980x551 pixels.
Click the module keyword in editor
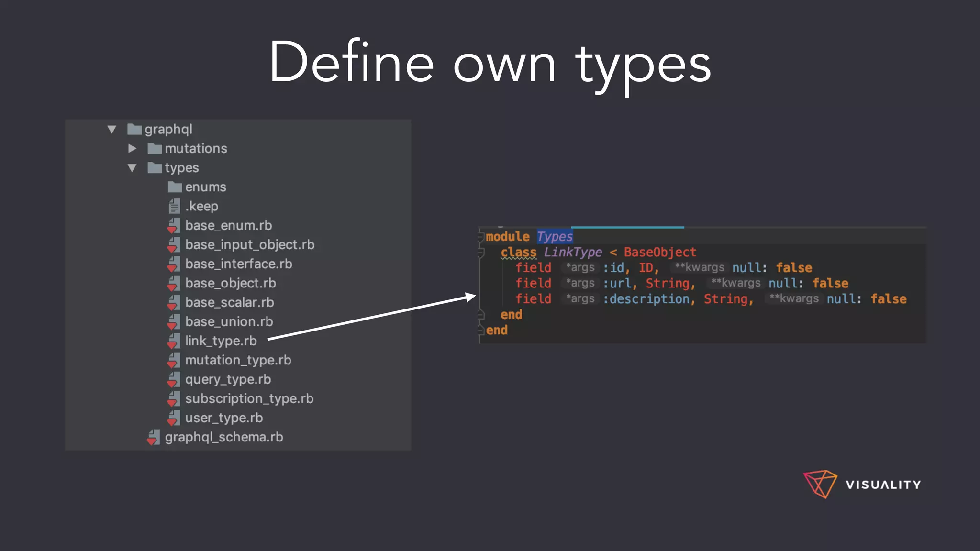[508, 236]
